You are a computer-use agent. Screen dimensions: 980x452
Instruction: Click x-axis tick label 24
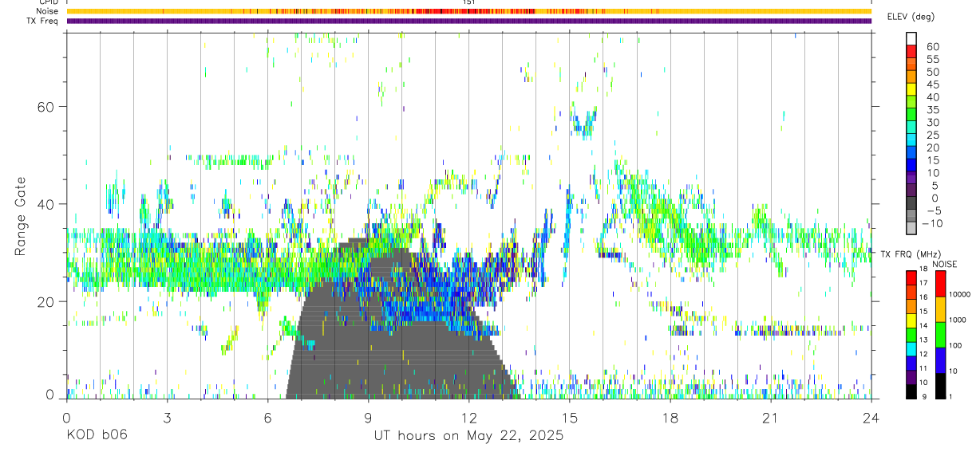[x=871, y=417]
